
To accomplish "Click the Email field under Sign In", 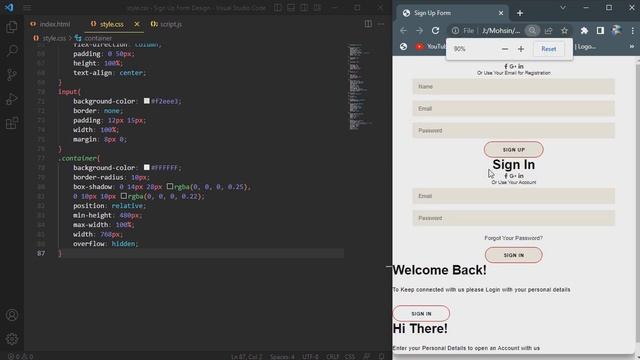I will [513, 196].
